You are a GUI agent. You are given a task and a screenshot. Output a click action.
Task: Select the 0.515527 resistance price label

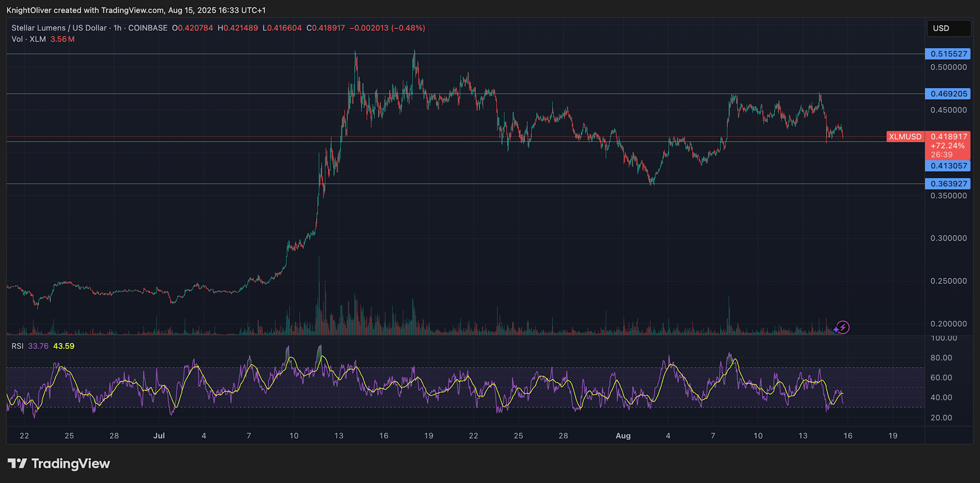(947, 54)
